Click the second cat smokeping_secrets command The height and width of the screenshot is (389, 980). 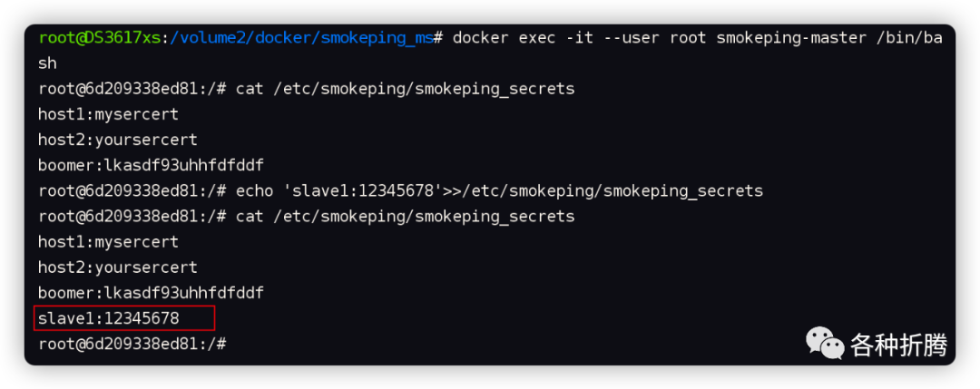point(405,217)
